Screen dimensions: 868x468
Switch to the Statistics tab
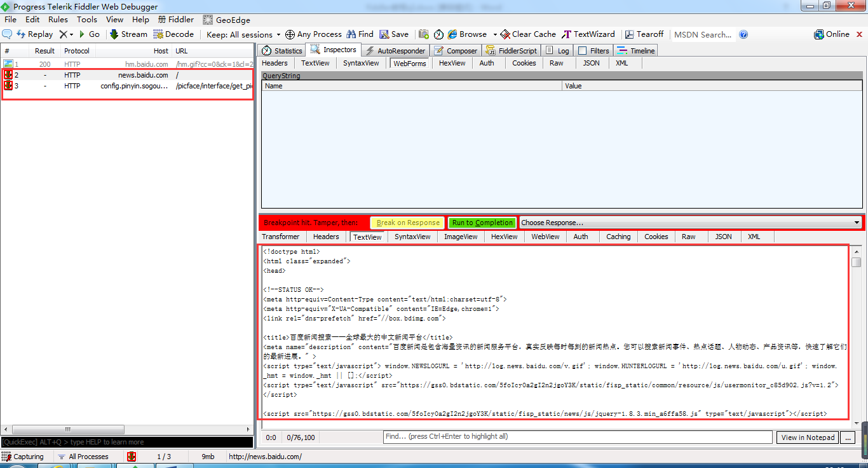282,51
